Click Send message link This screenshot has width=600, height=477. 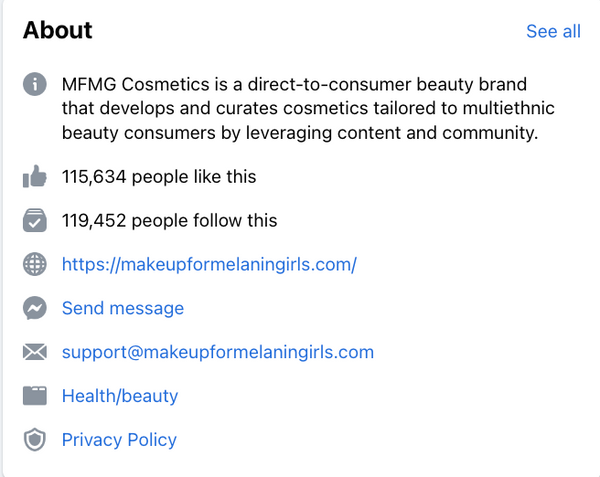(123, 308)
